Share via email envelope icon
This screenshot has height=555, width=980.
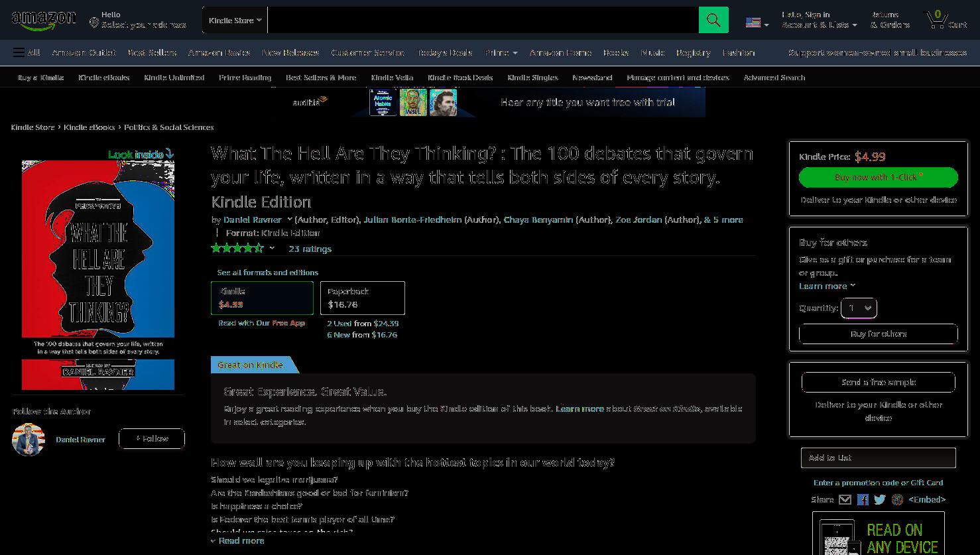click(845, 500)
